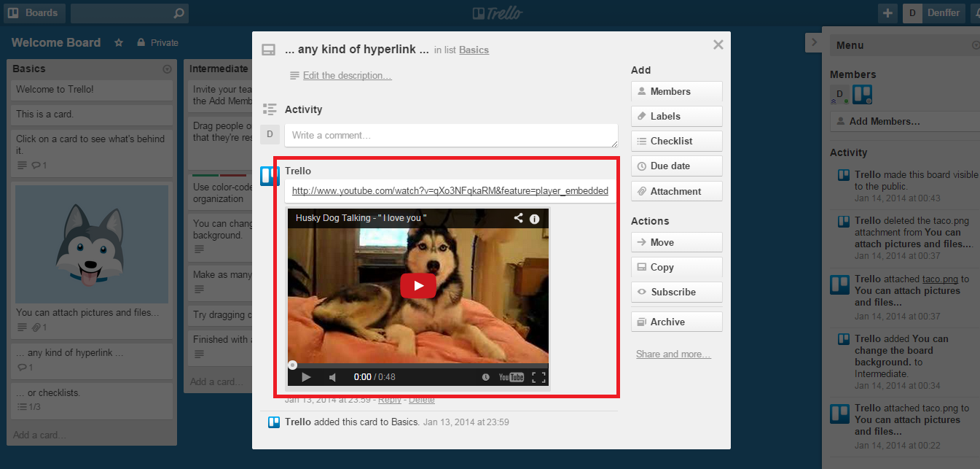Click the Trello logo in the header

497,13
